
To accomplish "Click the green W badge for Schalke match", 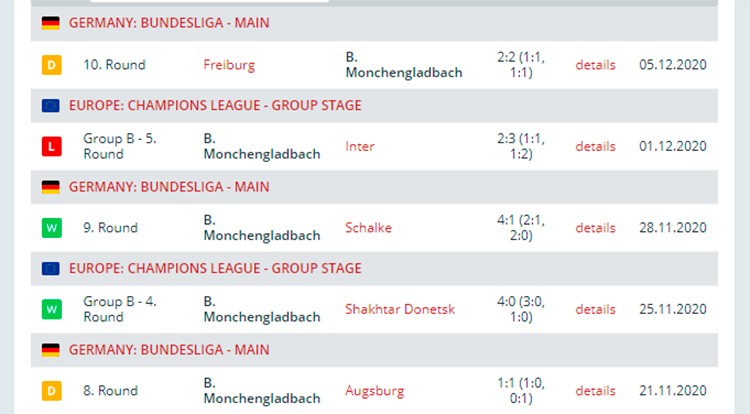I will pos(52,228).
